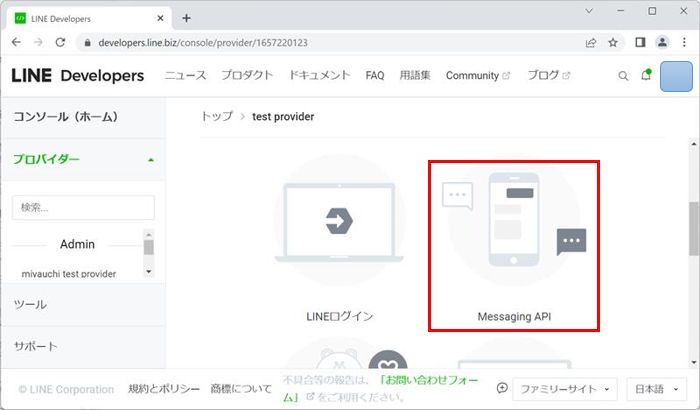Viewport: 700px width, 410px height.
Task: Close the LINE Developers tab
Action: [160, 18]
